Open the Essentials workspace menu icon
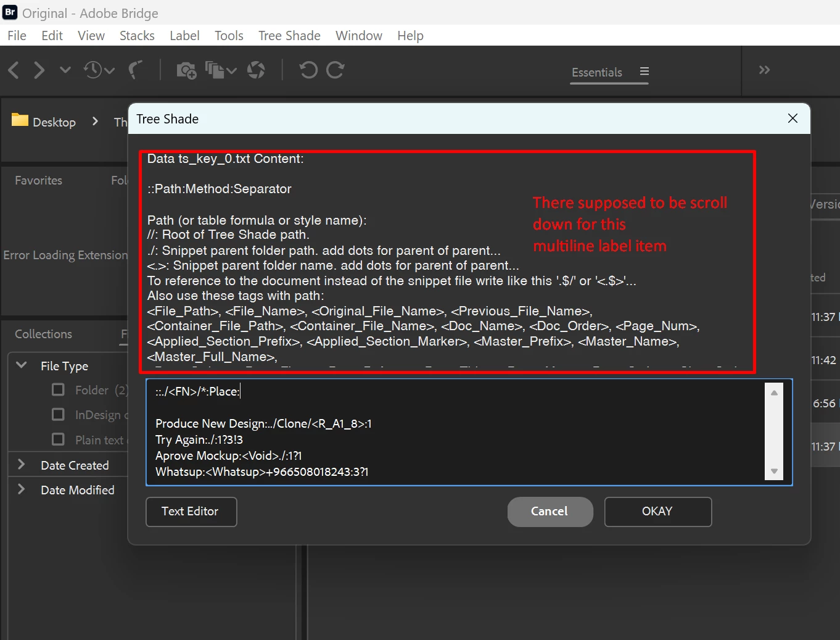The width and height of the screenshot is (840, 640). [x=644, y=72]
